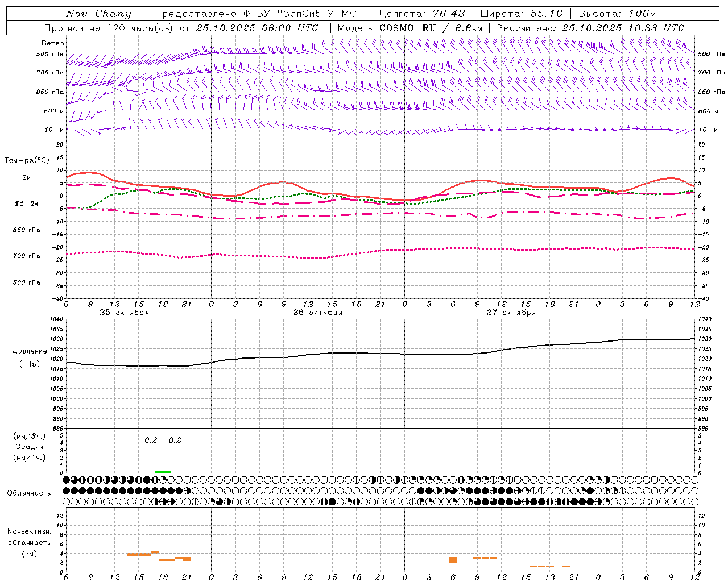Image resolution: width=728 pixels, height=582 pixels.
Task: Click the '26 октября' date label
Action: click(x=318, y=312)
